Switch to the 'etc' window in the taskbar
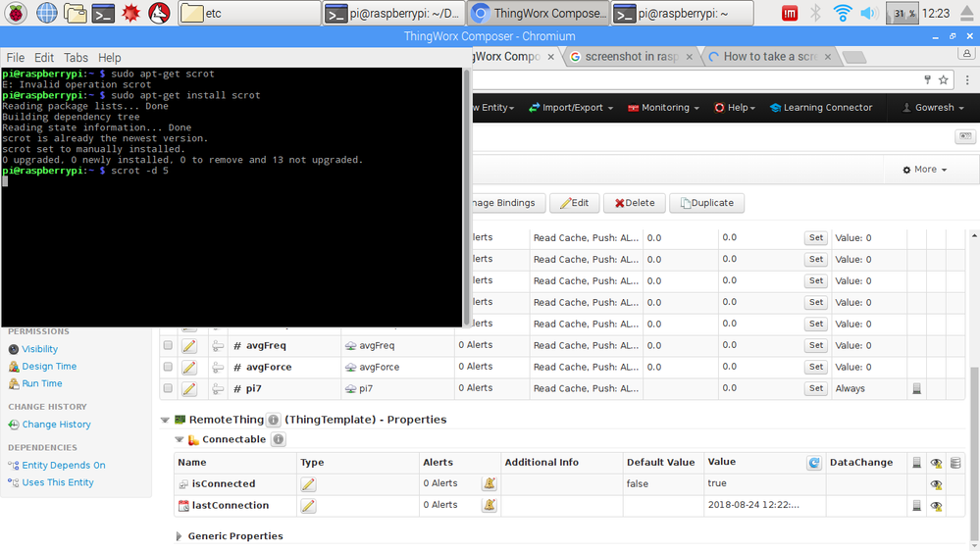This screenshot has width=980, height=551. [x=249, y=13]
